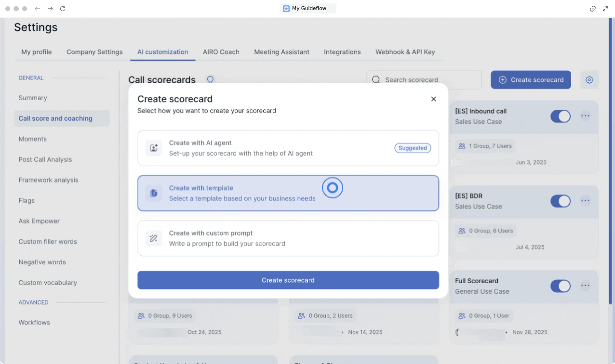Open more options for [ES] Inbound call

click(x=585, y=116)
